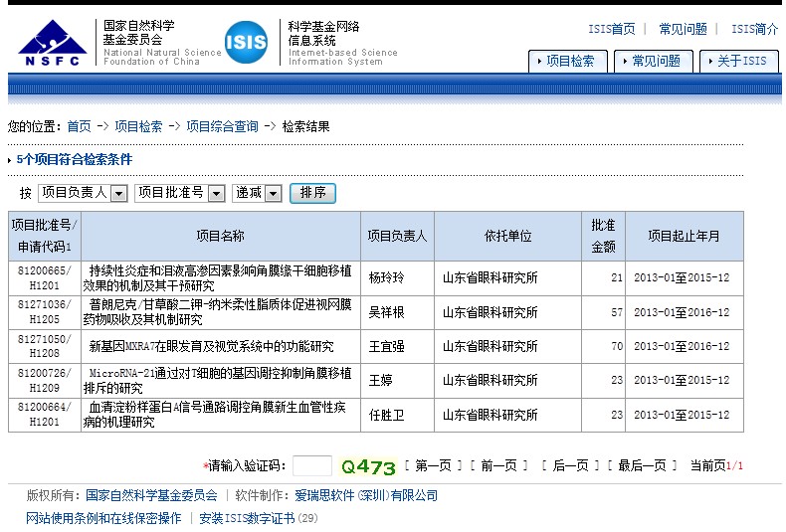
Task: Click the blue ISIS circle logo
Action: (x=246, y=42)
